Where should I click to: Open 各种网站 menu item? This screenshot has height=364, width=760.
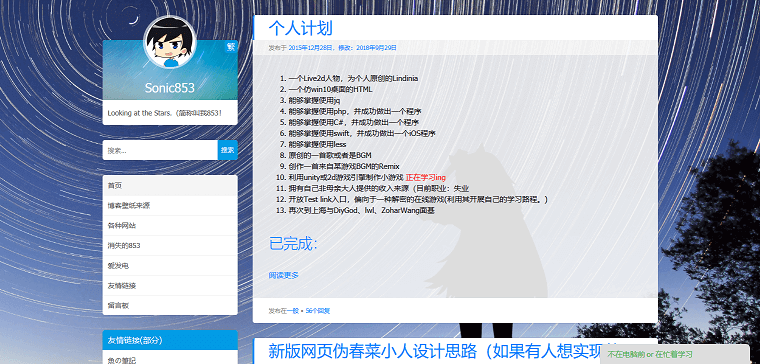(170, 225)
